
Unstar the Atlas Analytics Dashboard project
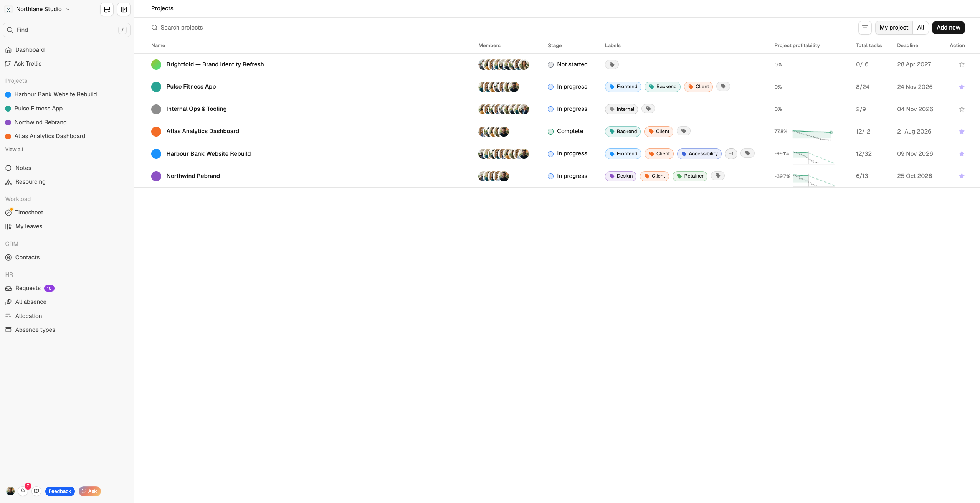(x=962, y=131)
